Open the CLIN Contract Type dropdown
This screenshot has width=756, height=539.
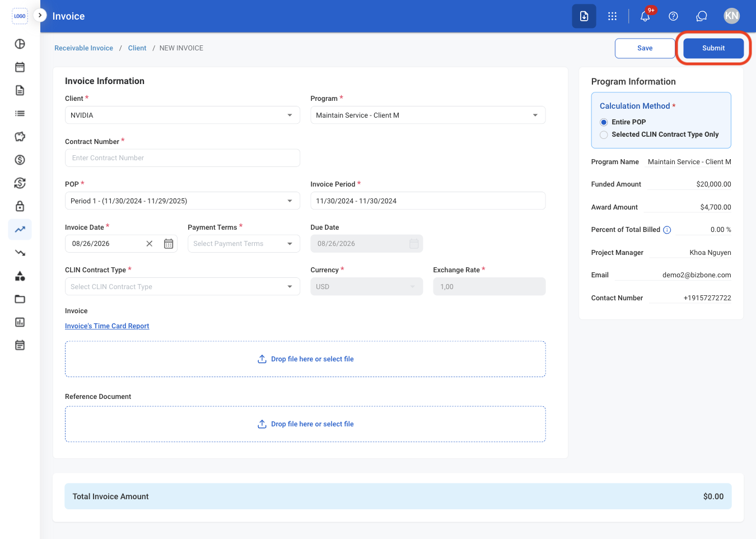(x=183, y=287)
